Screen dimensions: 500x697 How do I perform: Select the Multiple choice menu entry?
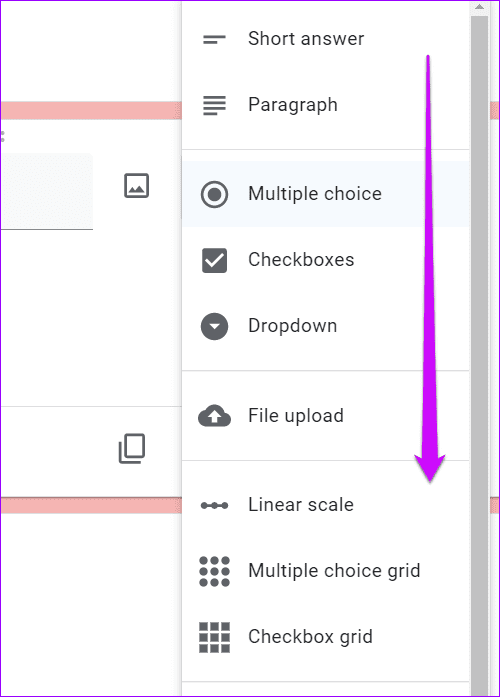click(x=326, y=194)
